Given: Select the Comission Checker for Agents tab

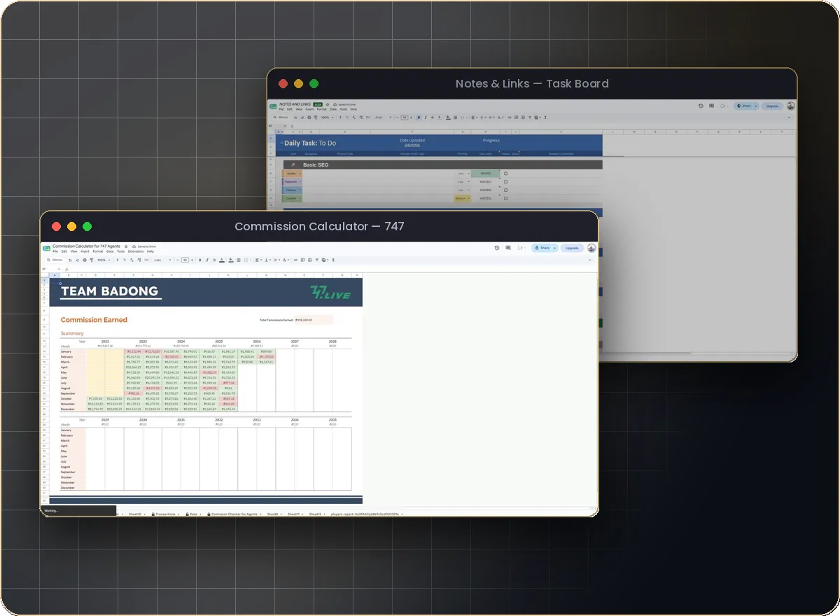Looking at the screenshot, I should point(233,514).
